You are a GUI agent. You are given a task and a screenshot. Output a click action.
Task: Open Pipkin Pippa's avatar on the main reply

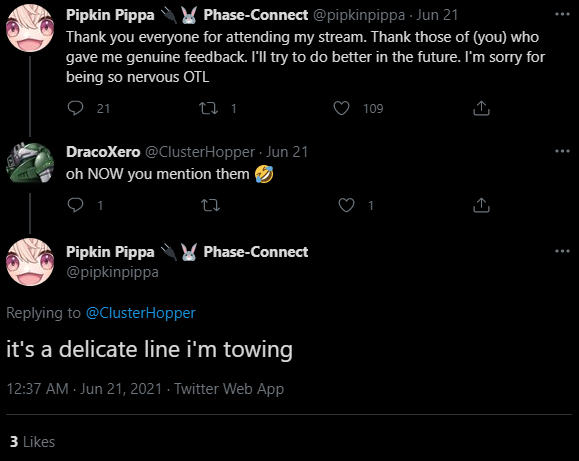click(x=30, y=262)
